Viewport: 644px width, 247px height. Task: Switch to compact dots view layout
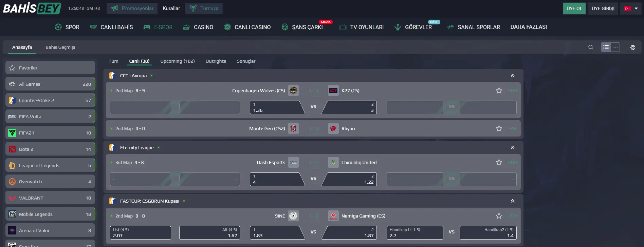pos(615,47)
